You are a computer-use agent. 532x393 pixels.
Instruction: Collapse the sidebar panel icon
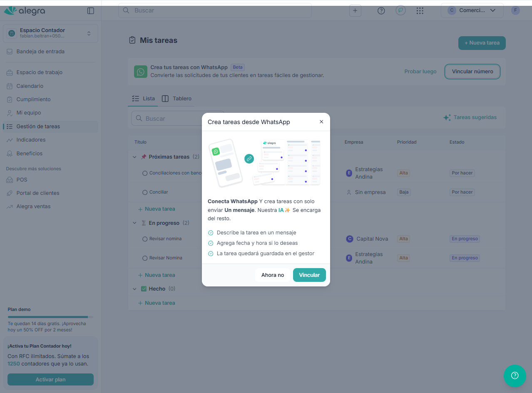(90, 11)
